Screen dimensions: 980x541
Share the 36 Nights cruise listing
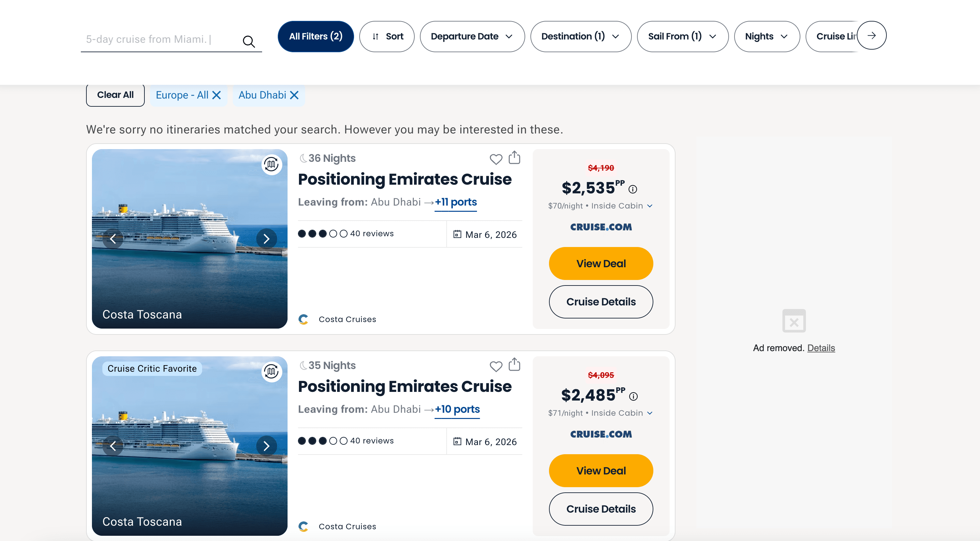tap(514, 158)
